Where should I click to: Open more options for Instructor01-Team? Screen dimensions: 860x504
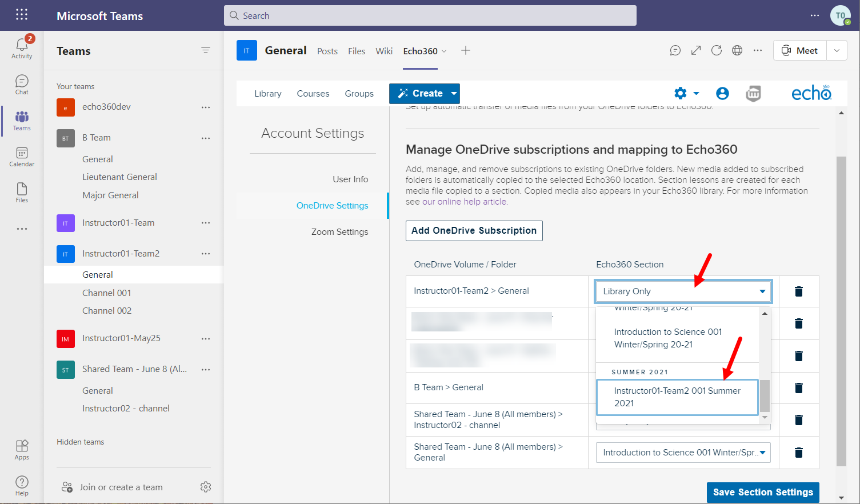[206, 223]
